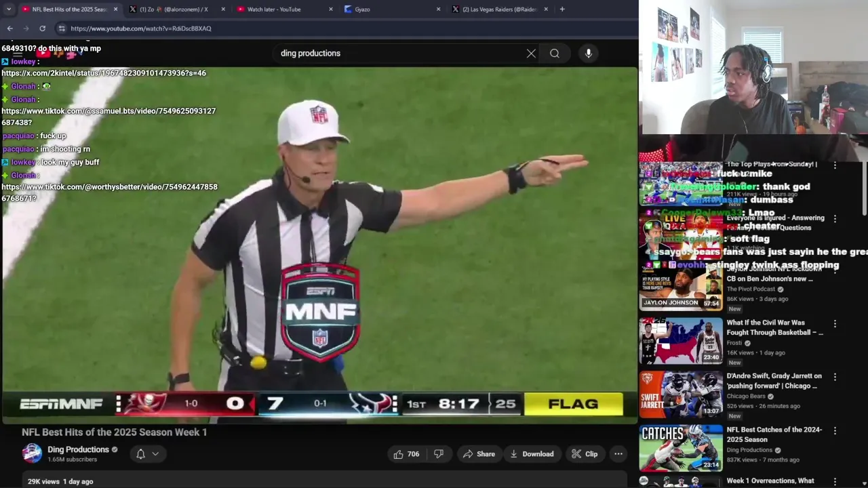This screenshot has width=868, height=488.
Task: Click the video title NFL Best Hits
Action: [x=114, y=432]
